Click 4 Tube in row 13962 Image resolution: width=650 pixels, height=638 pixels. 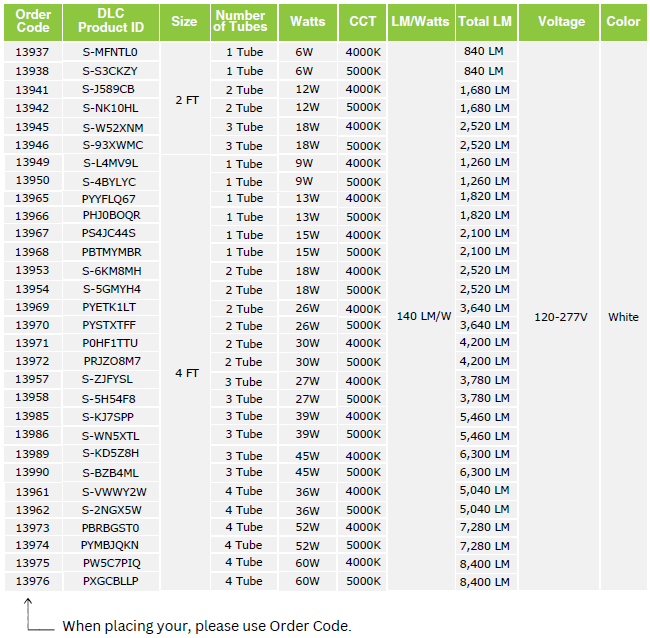244,510
